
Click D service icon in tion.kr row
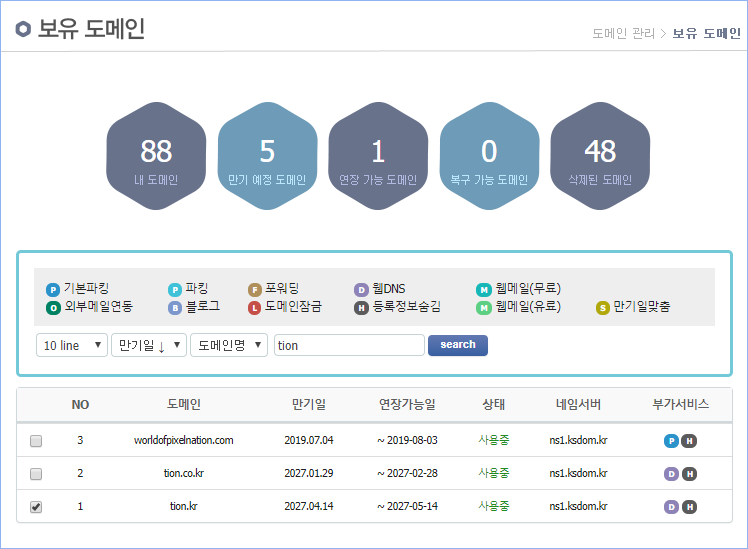(671, 507)
